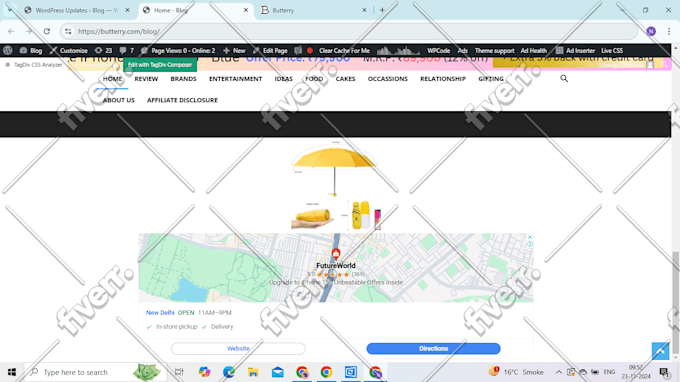Viewport: 680px width, 382px height.
Task: Choose Edit Page in the admin bar
Action: click(270, 50)
